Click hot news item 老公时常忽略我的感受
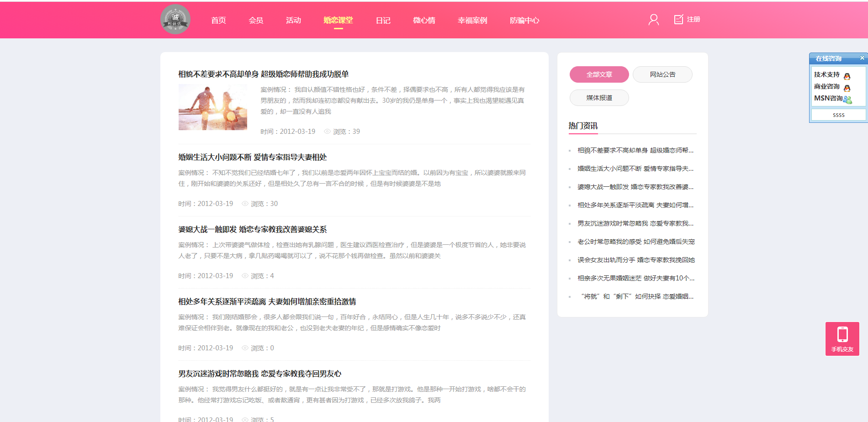Screen dimensions: 868x422 tap(635, 242)
